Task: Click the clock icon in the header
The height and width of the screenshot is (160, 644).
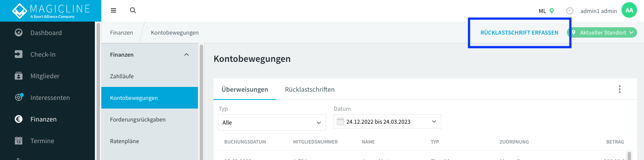Action: (570, 11)
